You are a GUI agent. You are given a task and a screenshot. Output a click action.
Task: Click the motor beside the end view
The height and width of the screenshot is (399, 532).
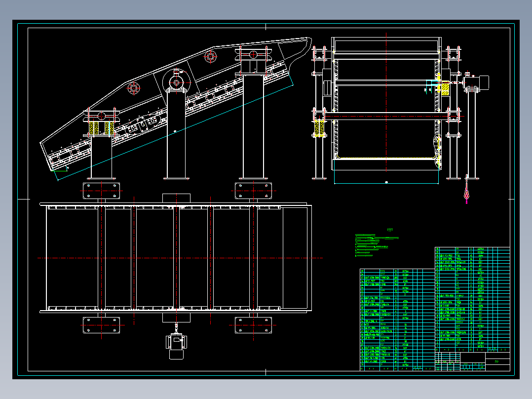[476, 83]
